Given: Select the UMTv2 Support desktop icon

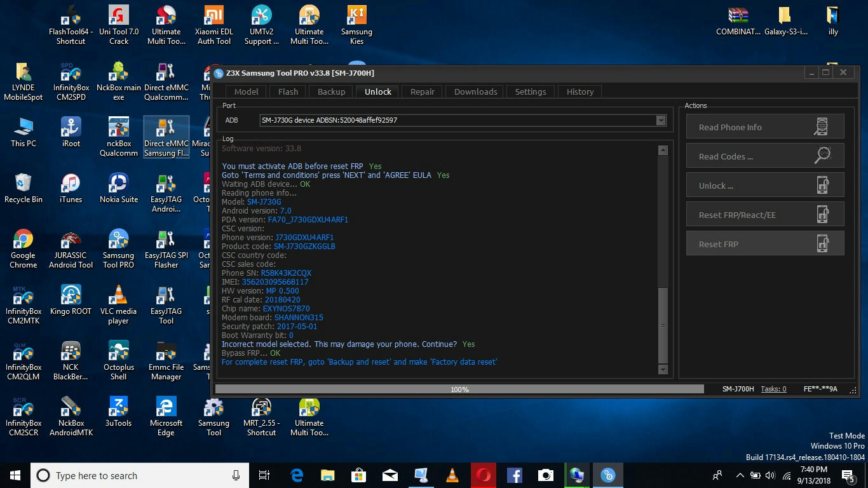Looking at the screenshot, I should tap(262, 25).
